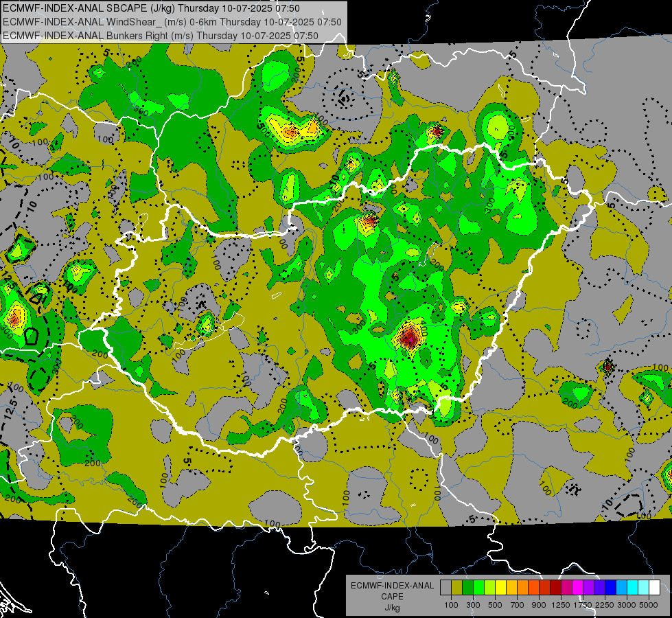Click the ECMWF-INDEX-ANAL legend title

392,586
